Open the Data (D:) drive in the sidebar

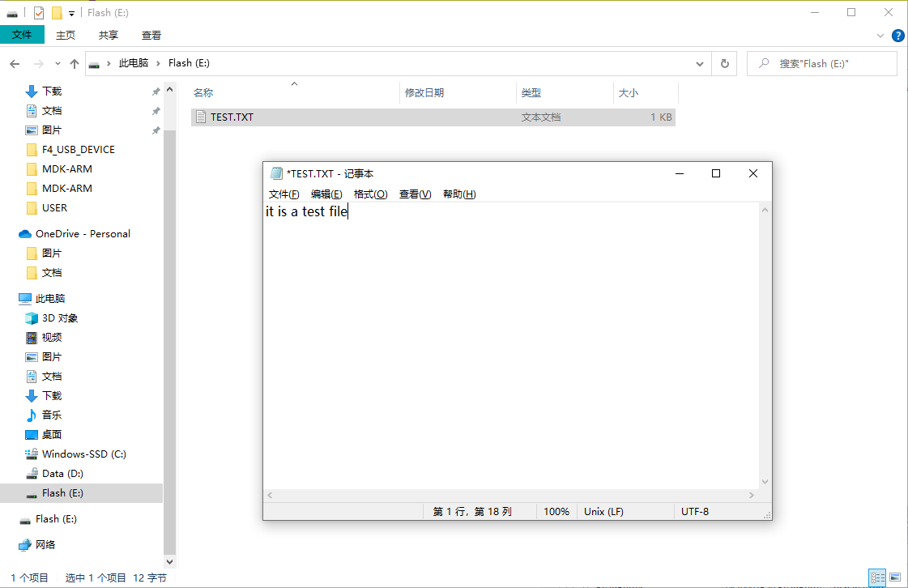(62, 474)
